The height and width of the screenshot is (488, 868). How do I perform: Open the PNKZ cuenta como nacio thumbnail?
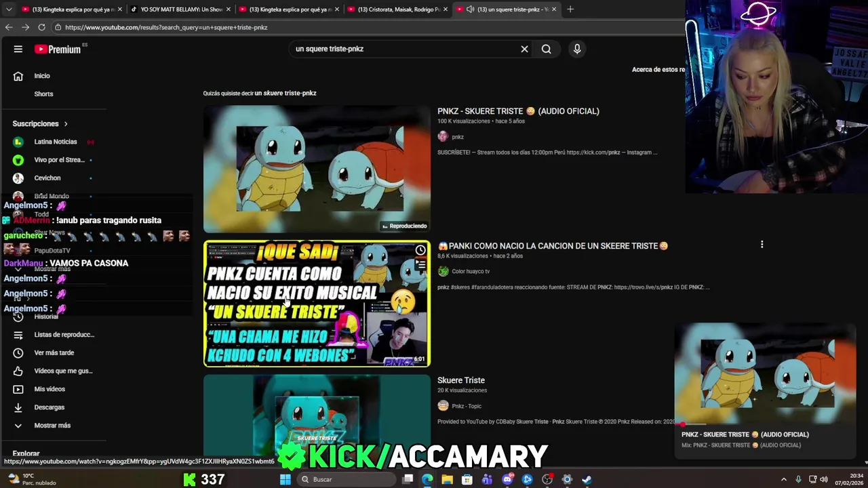click(x=317, y=304)
